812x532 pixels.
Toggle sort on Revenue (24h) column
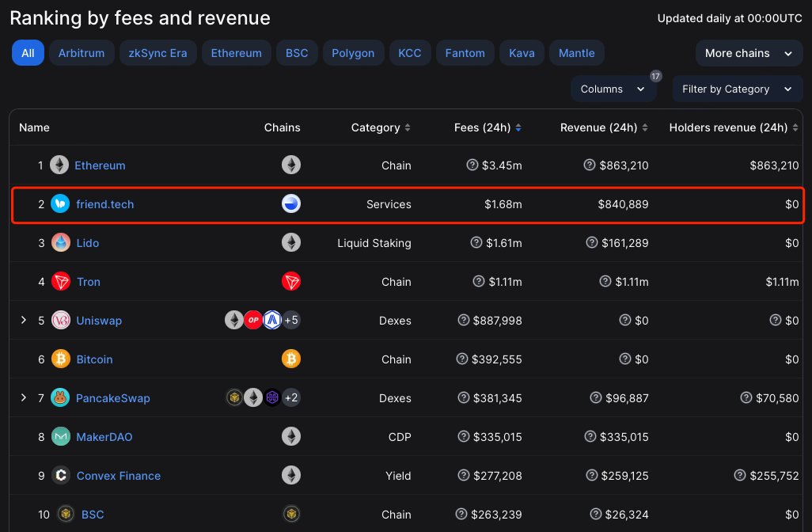pos(645,127)
